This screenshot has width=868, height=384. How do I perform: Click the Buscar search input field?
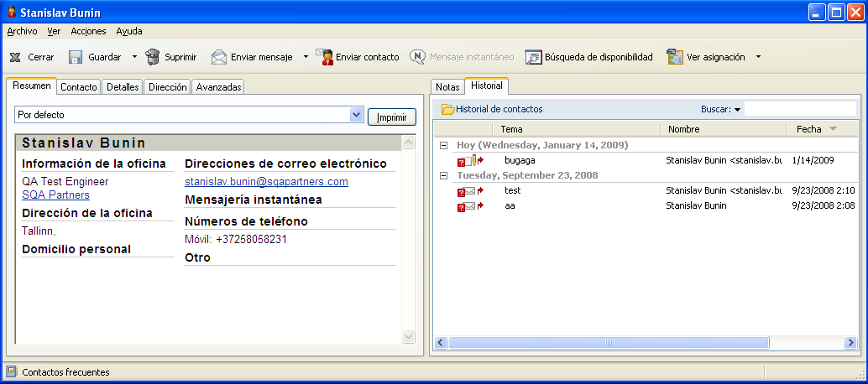point(800,109)
